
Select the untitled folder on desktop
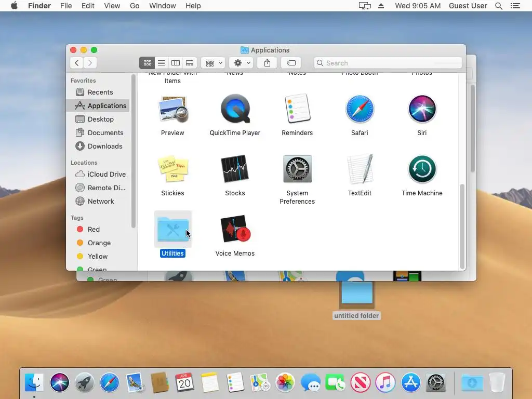356,295
